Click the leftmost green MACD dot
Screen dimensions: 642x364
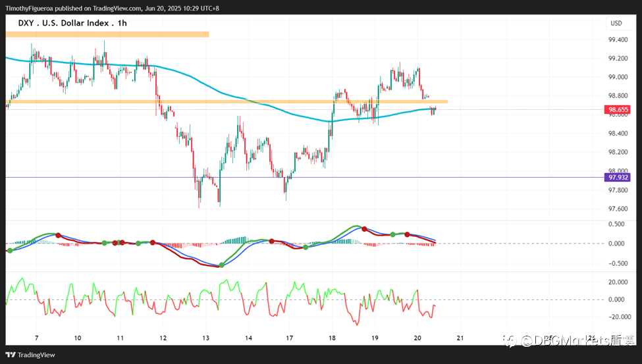tap(10, 250)
